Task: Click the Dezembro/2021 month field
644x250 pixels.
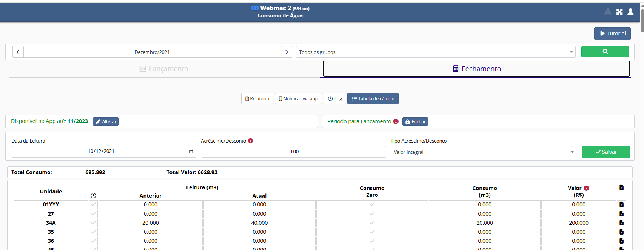Action: pos(152,52)
